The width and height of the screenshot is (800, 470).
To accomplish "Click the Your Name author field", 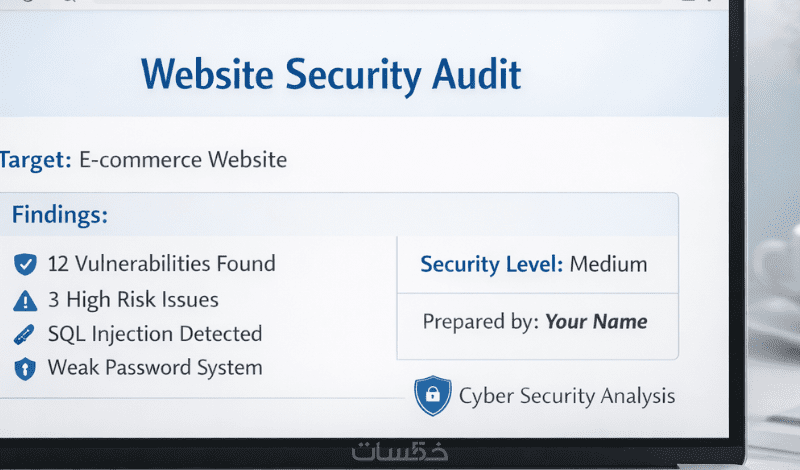I will pos(597,322).
